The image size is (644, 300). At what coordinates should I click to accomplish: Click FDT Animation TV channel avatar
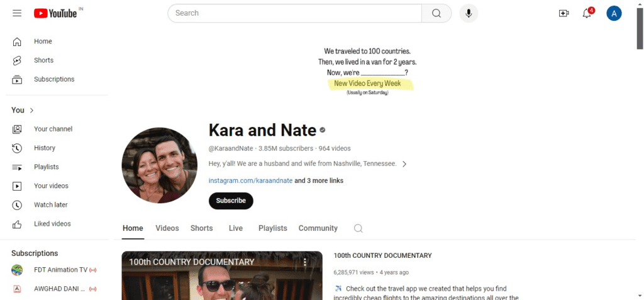[x=17, y=270]
